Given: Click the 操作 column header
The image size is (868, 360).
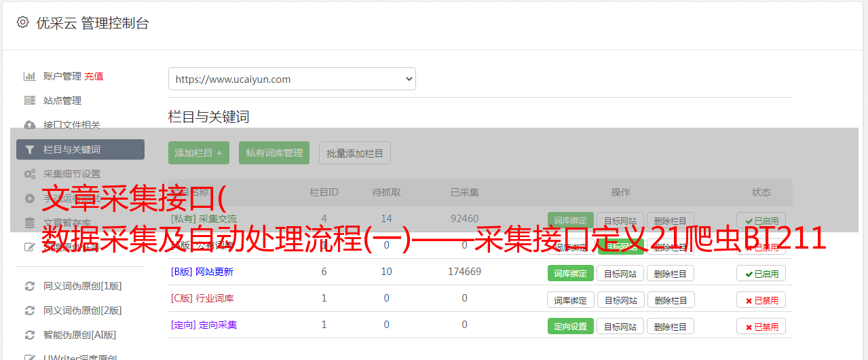Looking at the screenshot, I should 621,192.
